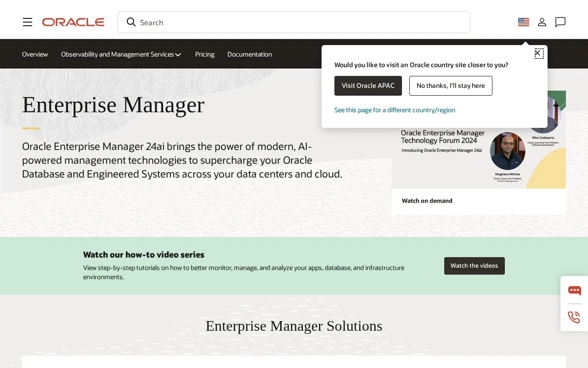Go to the Overview tab
Image resolution: width=588 pixels, height=368 pixels.
[x=35, y=54]
